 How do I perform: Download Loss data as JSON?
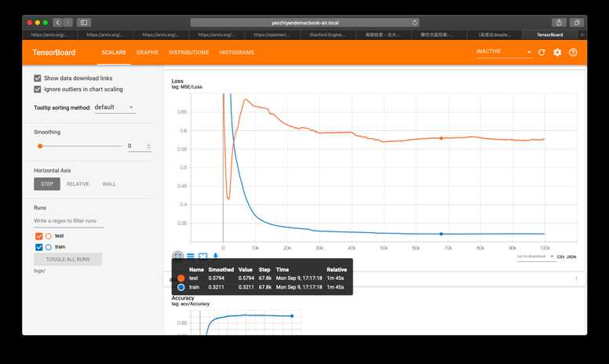pos(571,257)
